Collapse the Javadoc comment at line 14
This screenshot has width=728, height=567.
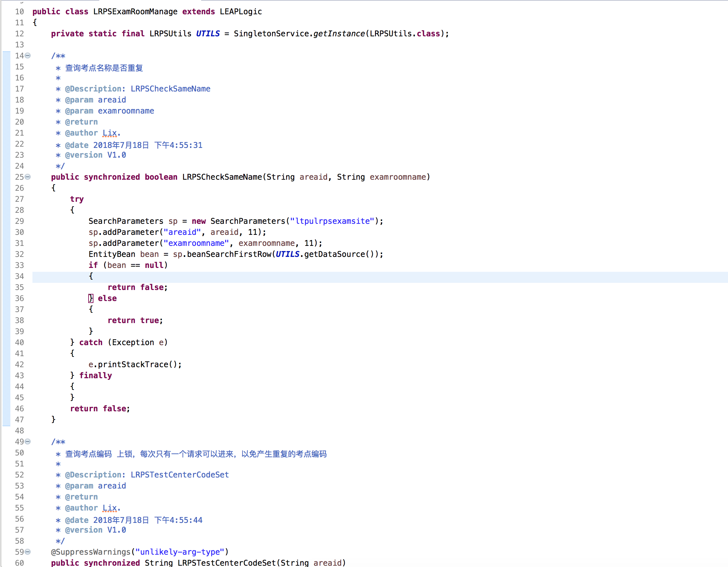(x=28, y=56)
